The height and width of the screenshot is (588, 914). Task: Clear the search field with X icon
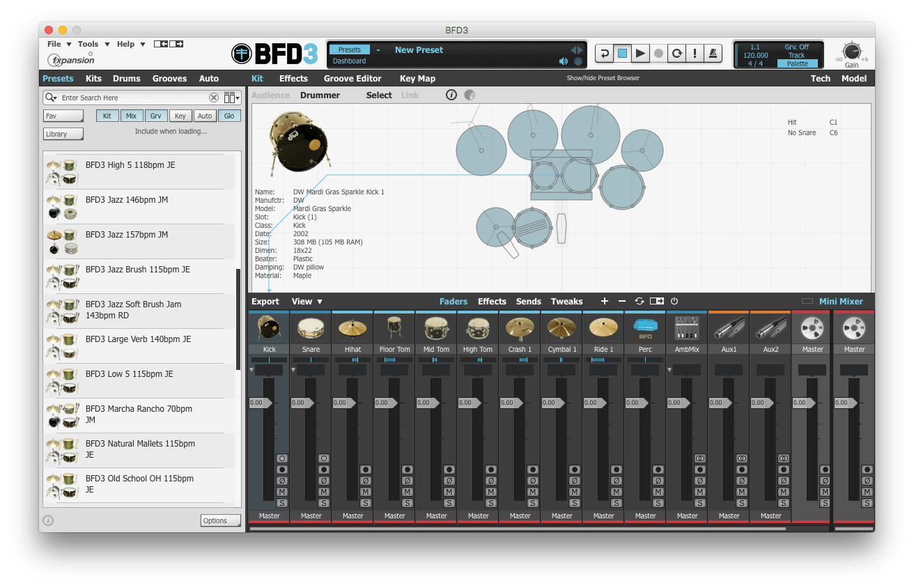[214, 98]
